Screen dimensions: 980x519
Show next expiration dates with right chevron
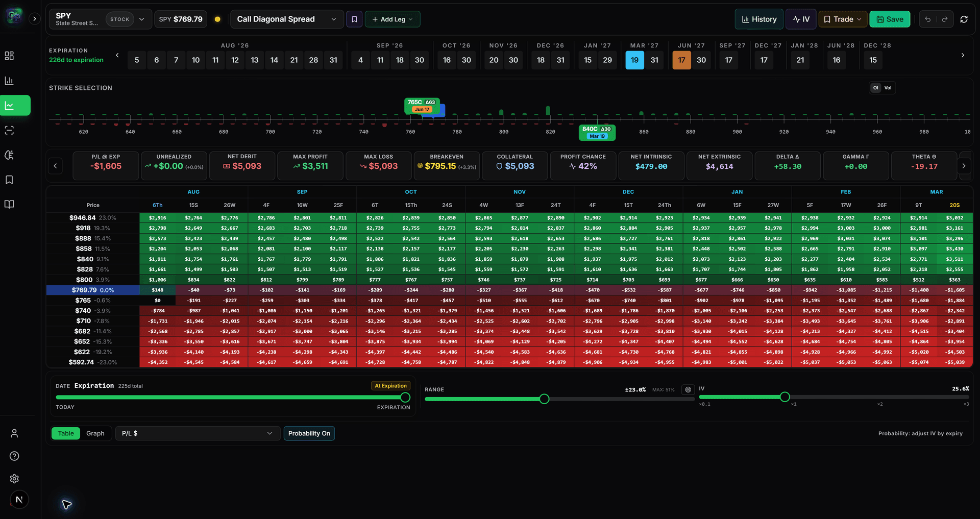(963, 55)
